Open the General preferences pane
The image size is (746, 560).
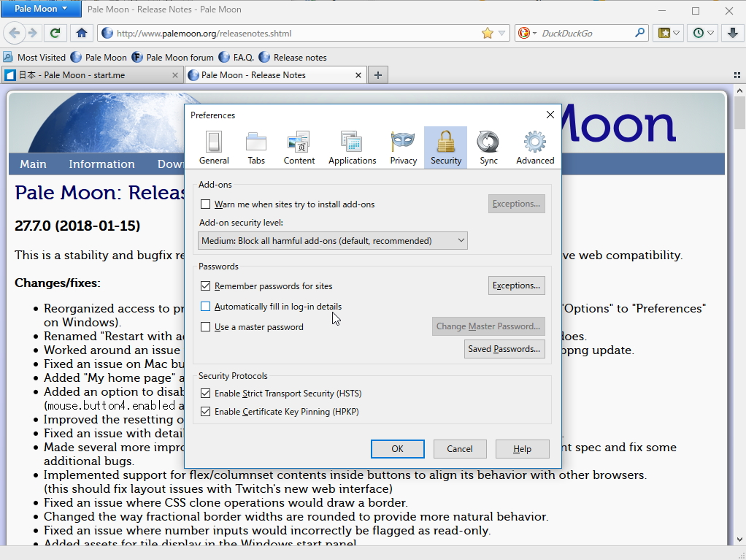point(214,147)
